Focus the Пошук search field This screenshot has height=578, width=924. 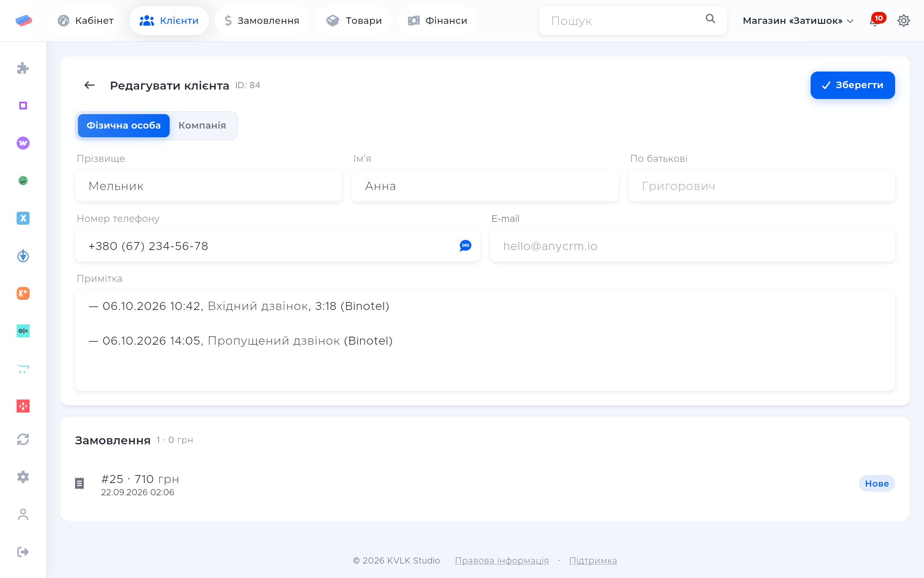(633, 21)
